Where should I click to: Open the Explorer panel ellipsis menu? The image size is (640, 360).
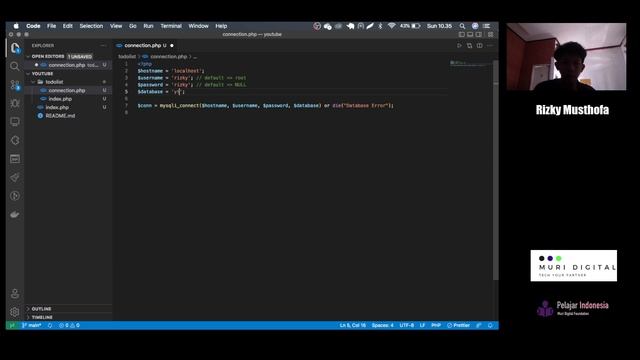[103, 46]
